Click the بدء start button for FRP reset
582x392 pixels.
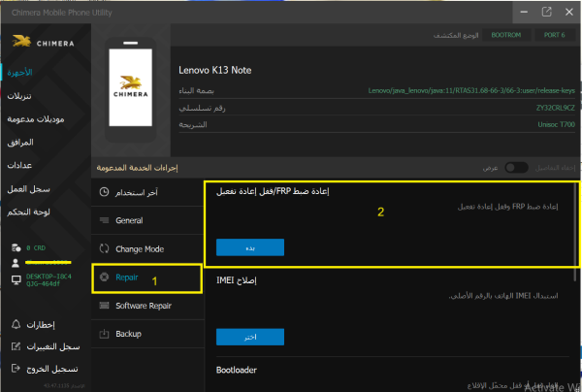coord(250,247)
